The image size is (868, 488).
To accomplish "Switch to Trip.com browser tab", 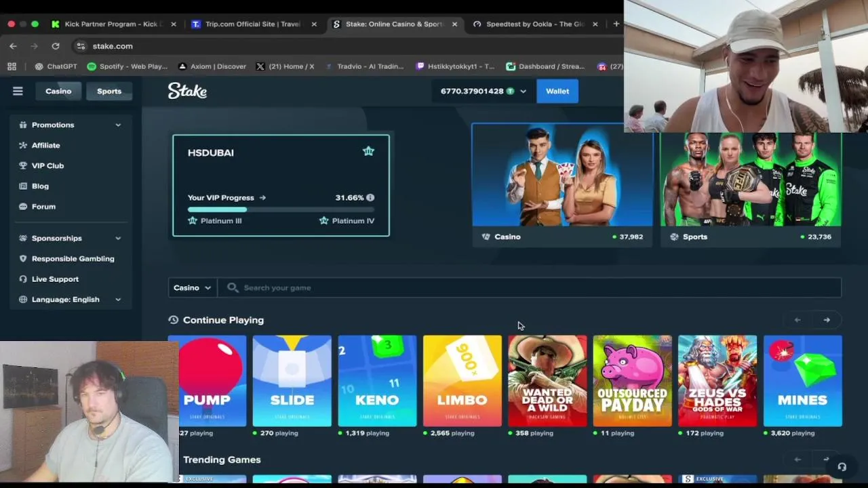I will (252, 24).
